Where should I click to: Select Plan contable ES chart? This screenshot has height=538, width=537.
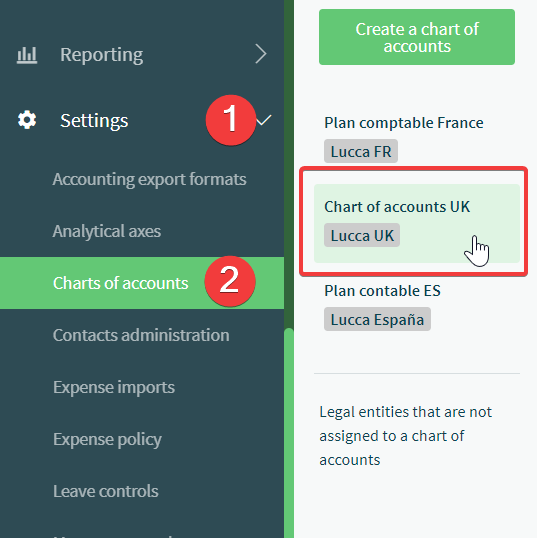[x=383, y=291]
